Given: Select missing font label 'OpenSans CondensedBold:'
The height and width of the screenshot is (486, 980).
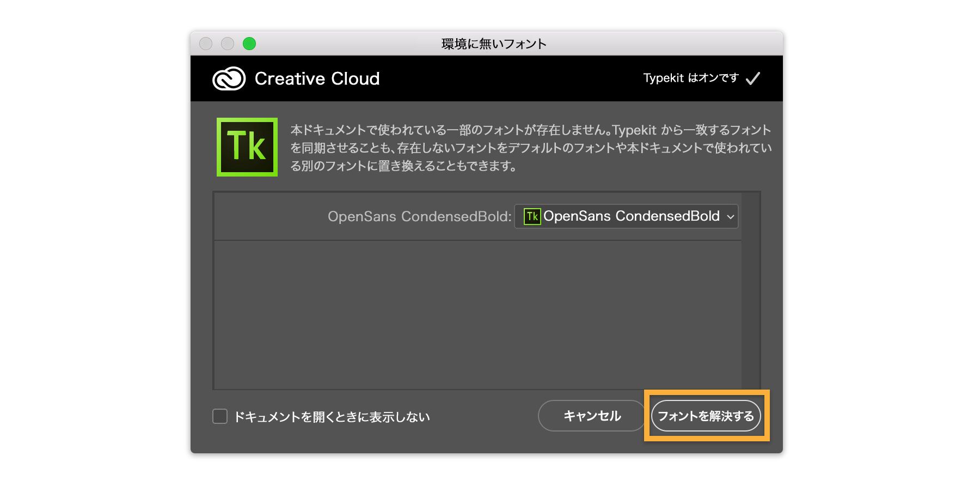Looking at the screenshot, I should (x=419, y=216).
